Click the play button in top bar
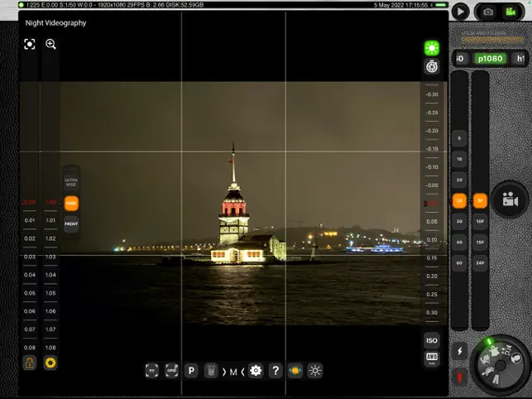 460,12
